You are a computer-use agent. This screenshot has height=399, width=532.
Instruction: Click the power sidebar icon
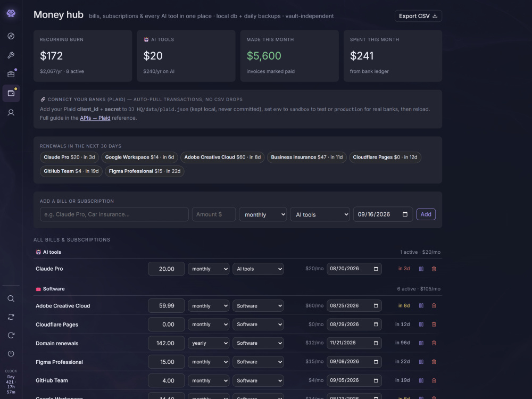point(11,354)
